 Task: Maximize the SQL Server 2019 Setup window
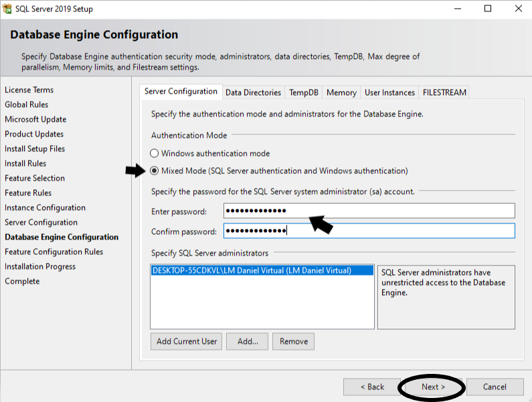point(488,9)
